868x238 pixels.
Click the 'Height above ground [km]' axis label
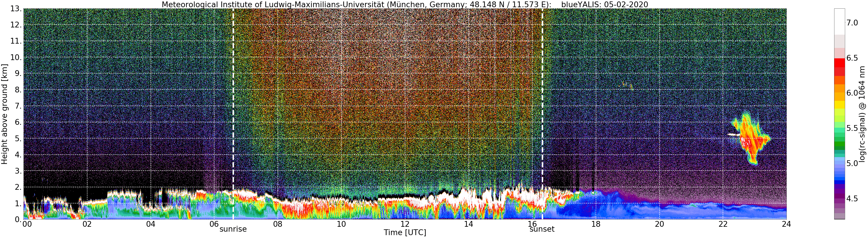click(4, 114)
